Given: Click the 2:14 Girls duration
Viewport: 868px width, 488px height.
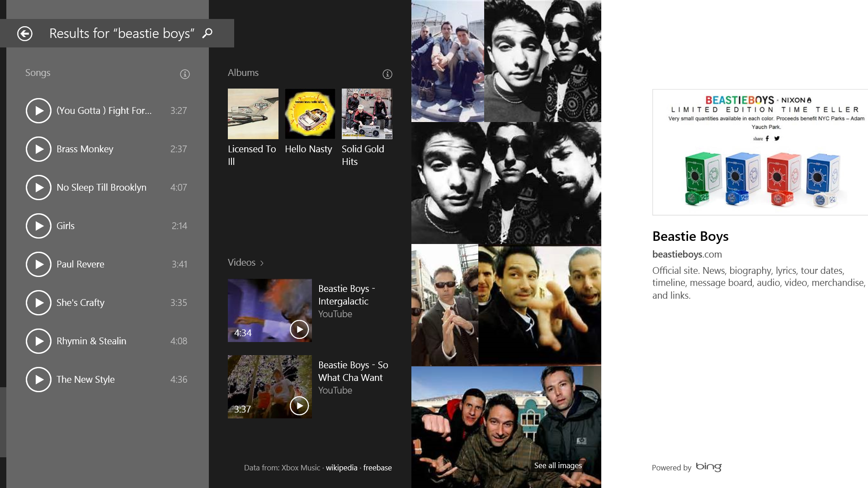Looking at the screenshot, I should tap(179, 226).
